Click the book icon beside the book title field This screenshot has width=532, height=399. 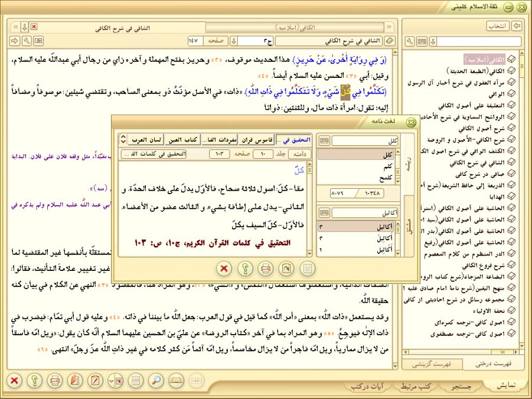(390, 41)
